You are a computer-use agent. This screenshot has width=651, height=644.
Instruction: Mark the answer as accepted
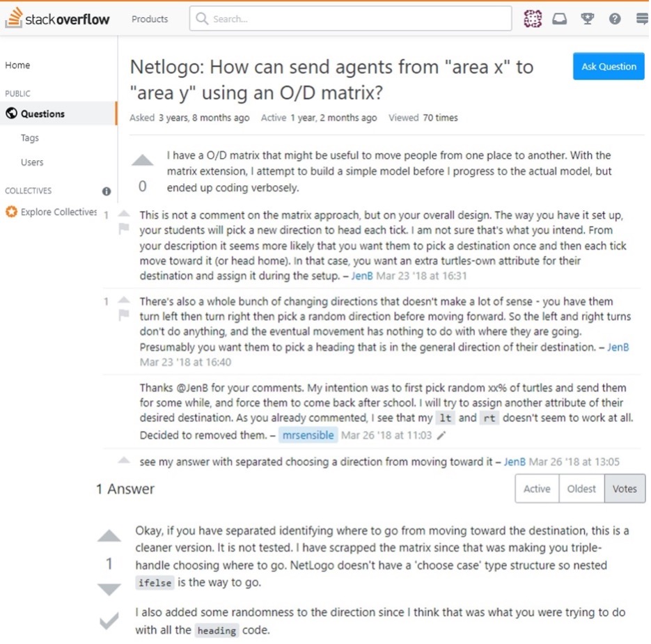click(109, 620)
